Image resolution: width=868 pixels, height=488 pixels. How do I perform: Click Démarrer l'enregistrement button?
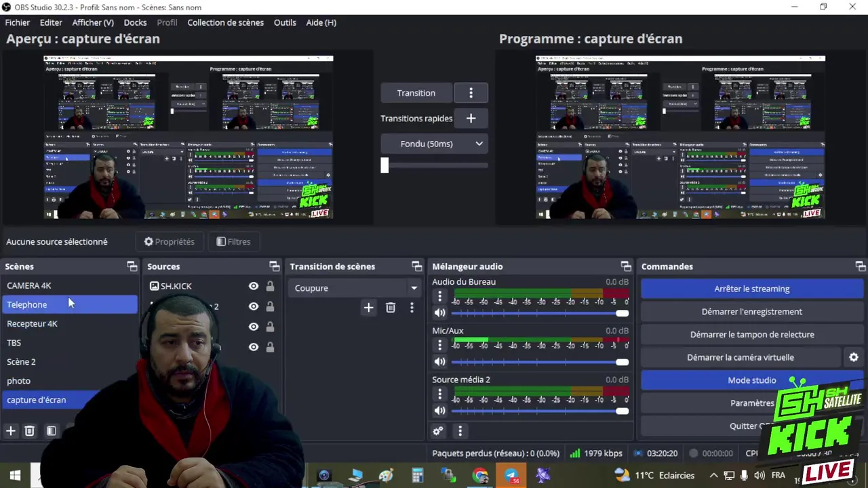[752, 312]
